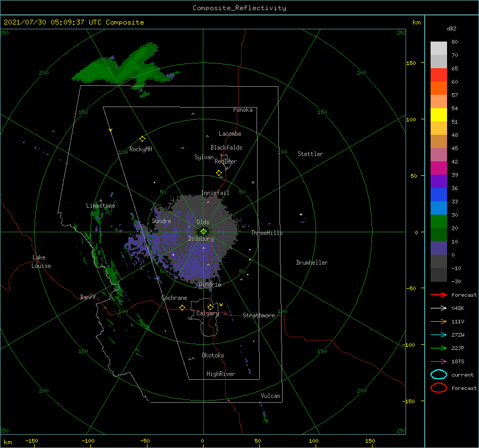This screenshot has height=448, width=479.
Task: Click the Composite_Reflectivity title text
Action: (240, 8)
